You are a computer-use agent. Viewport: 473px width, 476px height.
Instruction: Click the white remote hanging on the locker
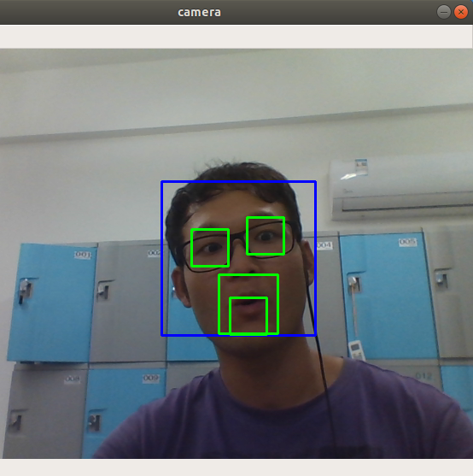355,350
